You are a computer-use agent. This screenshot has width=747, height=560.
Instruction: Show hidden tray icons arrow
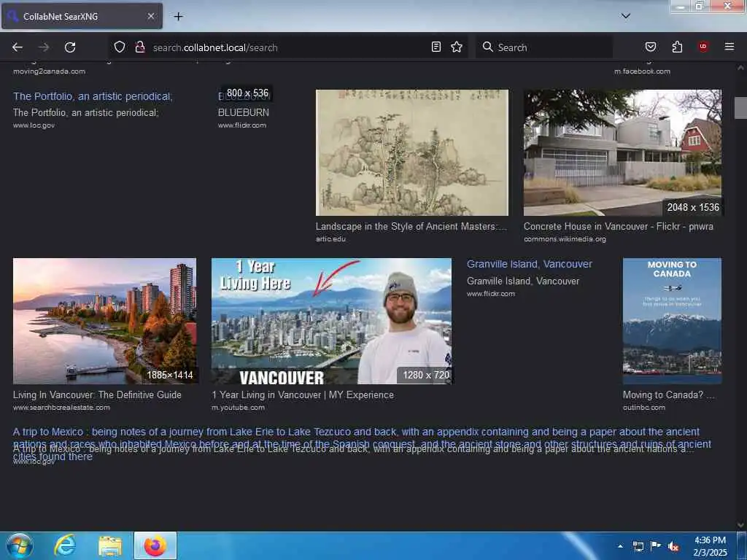pos(620,546)
